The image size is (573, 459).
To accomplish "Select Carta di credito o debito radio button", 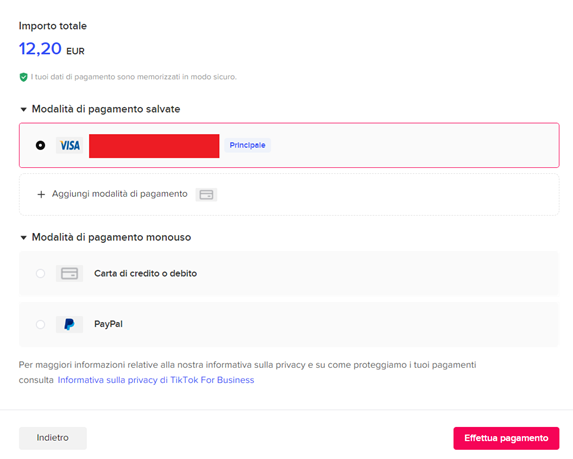I will pyautogui.click(x=41, y=273).
